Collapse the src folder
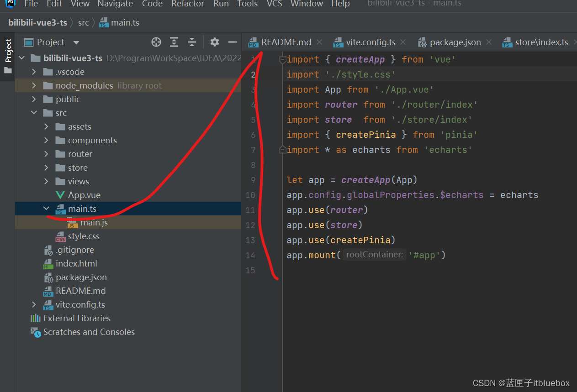 click(34, 113)
